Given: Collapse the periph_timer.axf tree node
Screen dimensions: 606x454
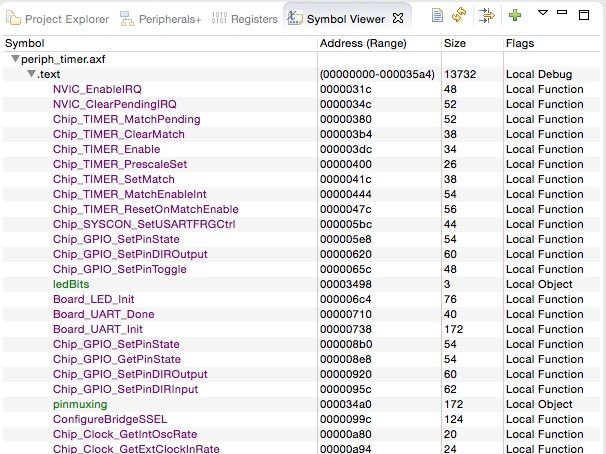Looking at the screenshot, I should (x=15, y=59).
